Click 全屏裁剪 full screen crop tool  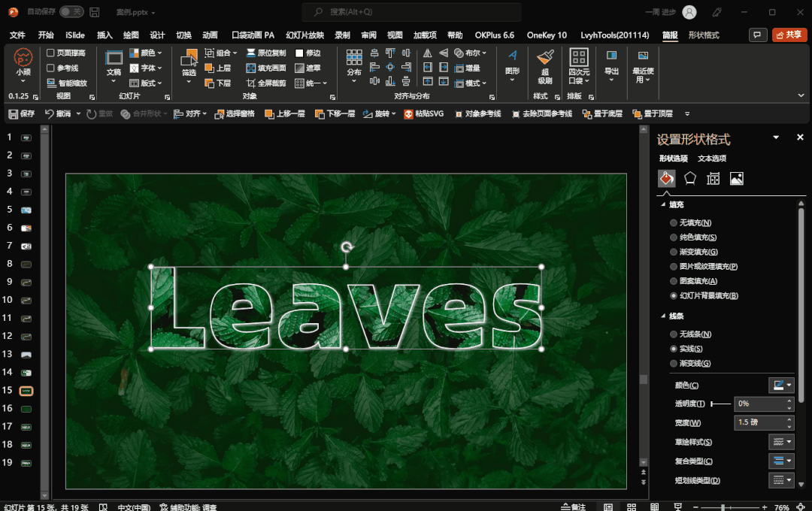coord(265,83)
